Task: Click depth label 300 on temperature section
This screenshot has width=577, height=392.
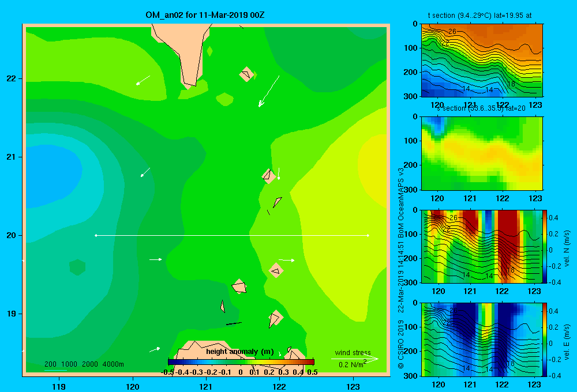Action: 411,96
